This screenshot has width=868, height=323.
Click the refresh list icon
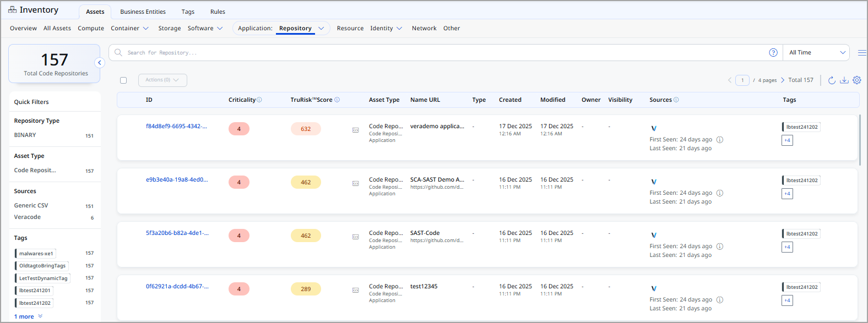click(832, 80)
